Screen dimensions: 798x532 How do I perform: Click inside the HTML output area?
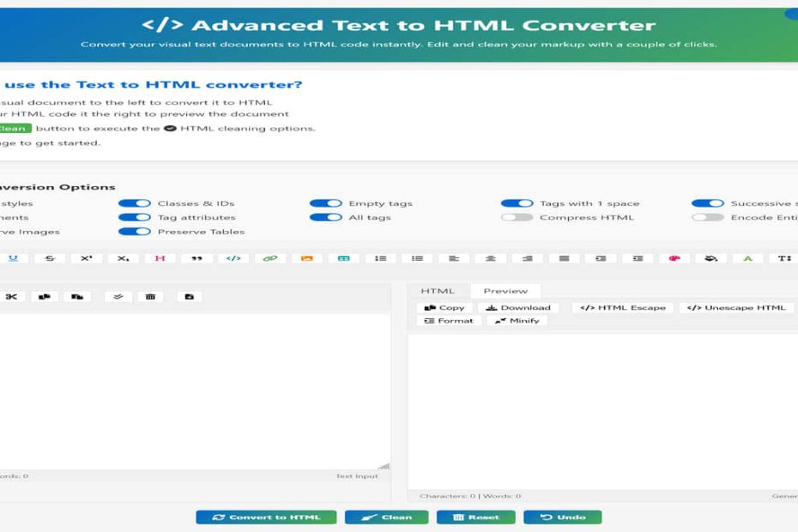point(603,411)
